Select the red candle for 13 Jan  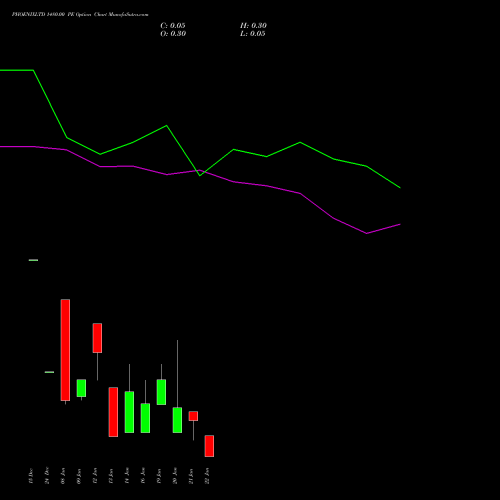point(113,412)
